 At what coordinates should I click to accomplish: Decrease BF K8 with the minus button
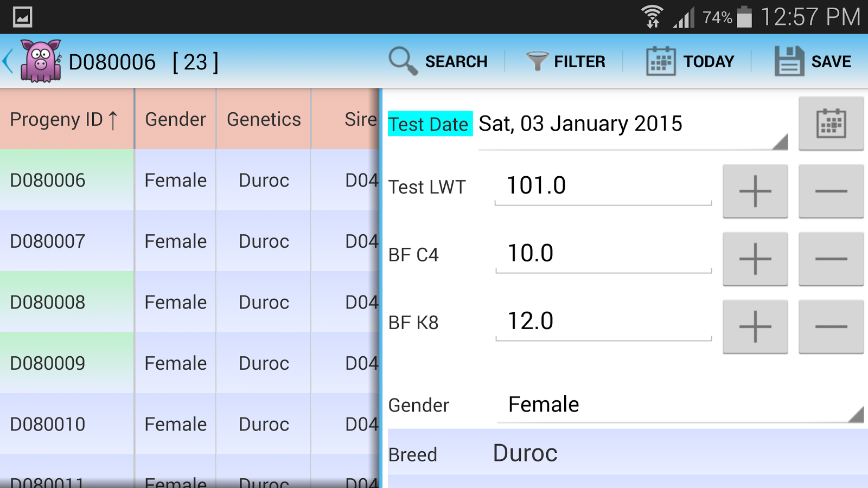click(x=831, y=327)
